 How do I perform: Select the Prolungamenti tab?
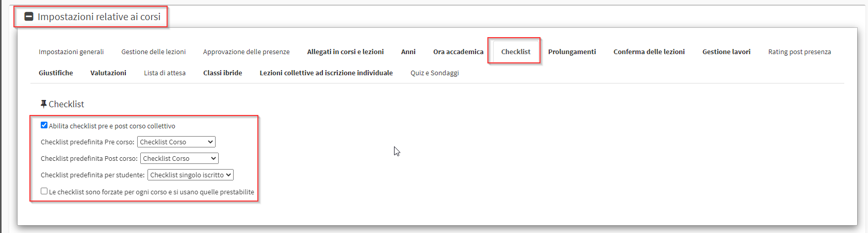point(572,52)
